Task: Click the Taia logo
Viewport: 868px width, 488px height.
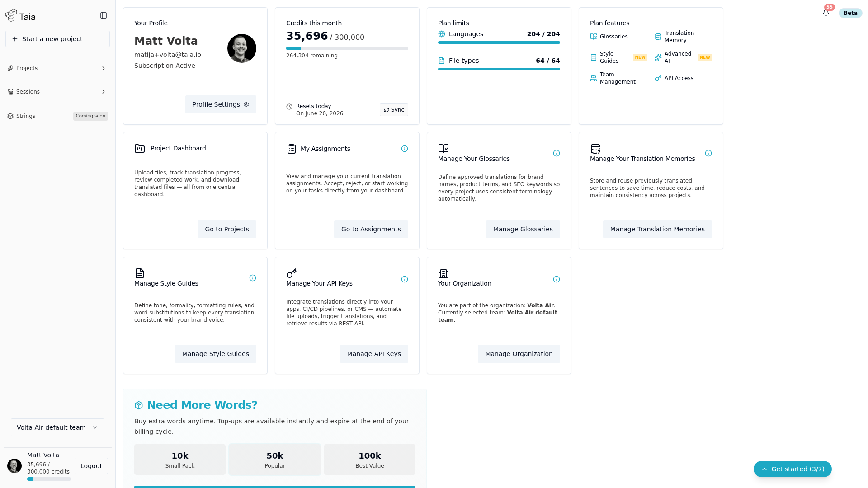Action: (x=20, y=16)
